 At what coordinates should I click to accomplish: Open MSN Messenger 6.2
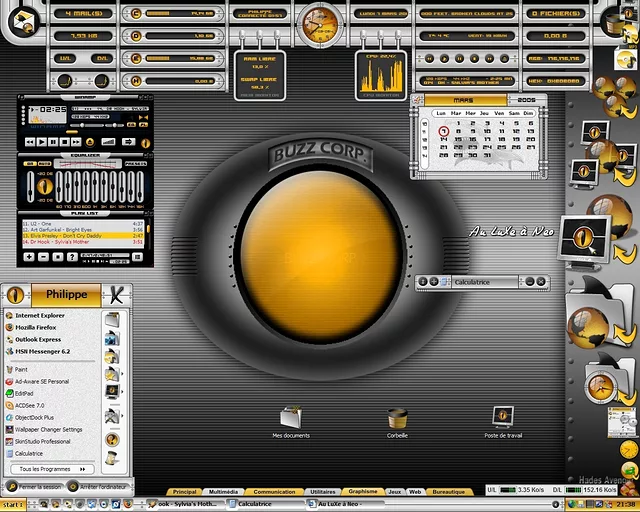pyautogui.click(x=42, y=351)
